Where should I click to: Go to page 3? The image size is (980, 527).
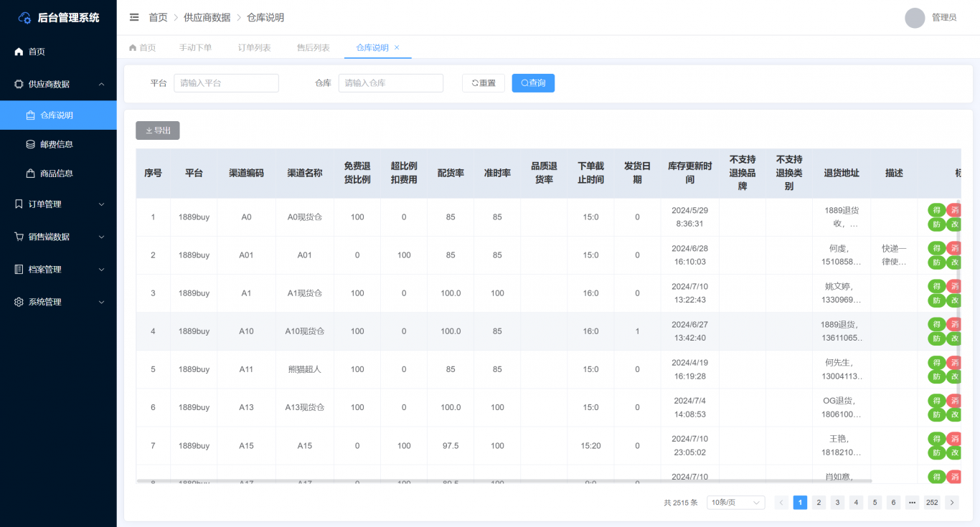tap(837, 503)
